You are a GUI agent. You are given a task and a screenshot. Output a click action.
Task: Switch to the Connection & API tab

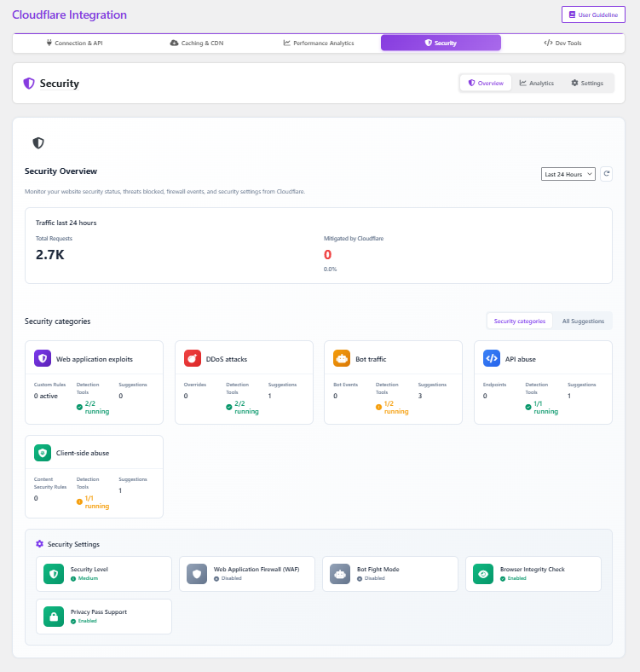pos(74,43)
